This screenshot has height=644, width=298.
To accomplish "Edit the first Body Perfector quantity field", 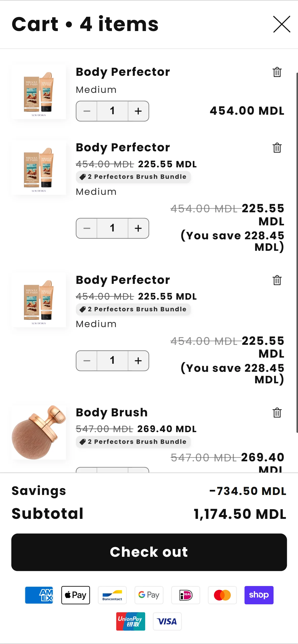I will [112, 111].
